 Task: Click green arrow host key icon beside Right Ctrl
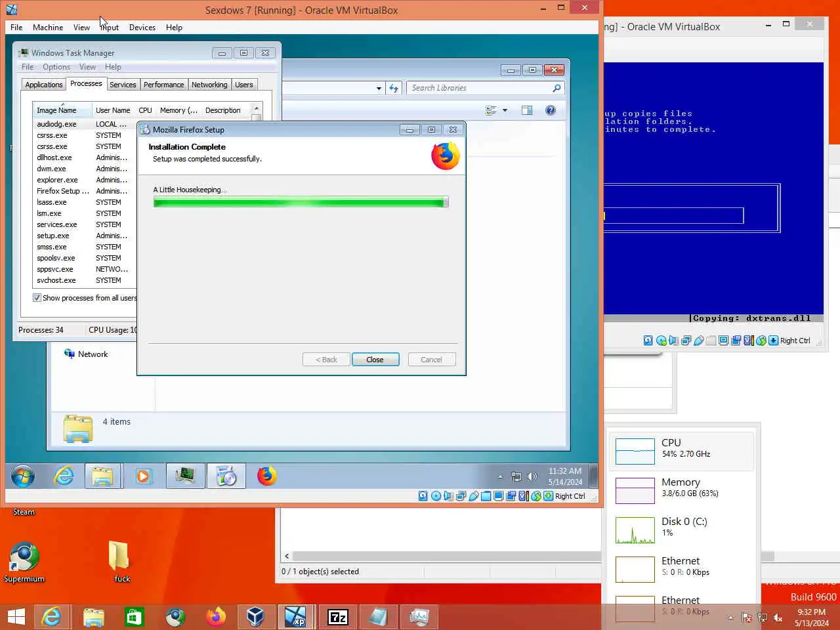[x=548, y=496]
